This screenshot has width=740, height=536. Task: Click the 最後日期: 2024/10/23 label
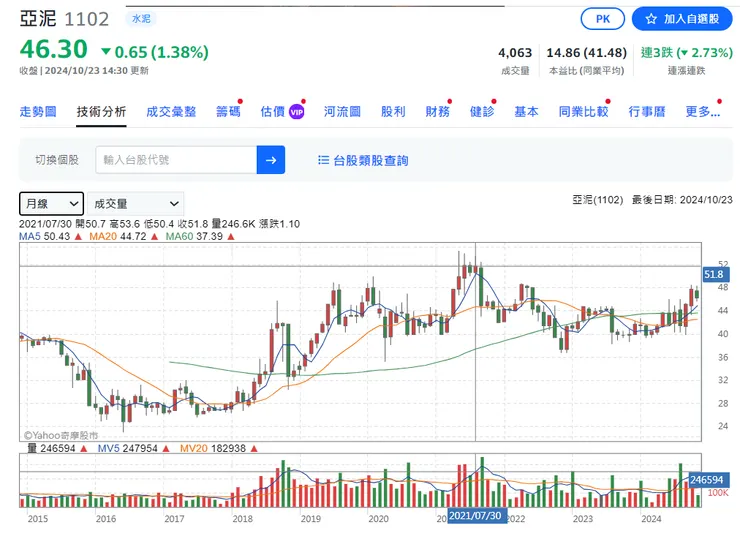pyautogui.click(x=682, y=200)
